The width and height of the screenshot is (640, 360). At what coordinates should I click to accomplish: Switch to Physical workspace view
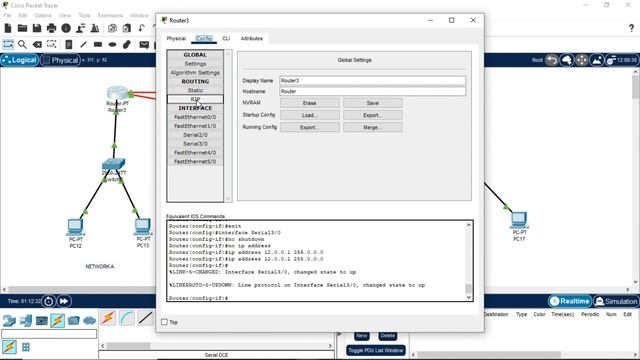coord(60,60)
